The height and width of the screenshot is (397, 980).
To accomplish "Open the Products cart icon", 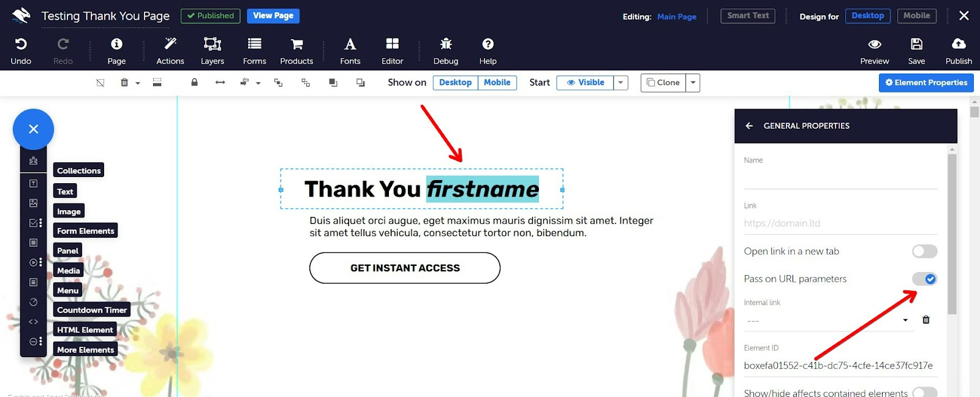I will [296, 44].
